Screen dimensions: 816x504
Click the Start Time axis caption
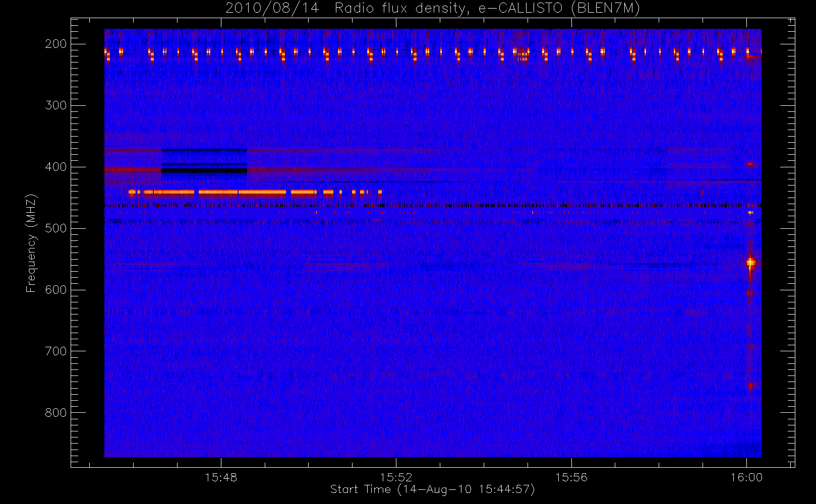432,489
